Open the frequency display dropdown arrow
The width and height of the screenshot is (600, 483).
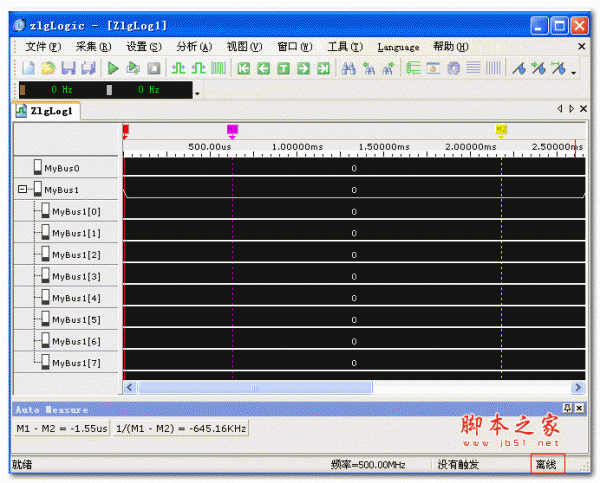(x=197, y=93)
